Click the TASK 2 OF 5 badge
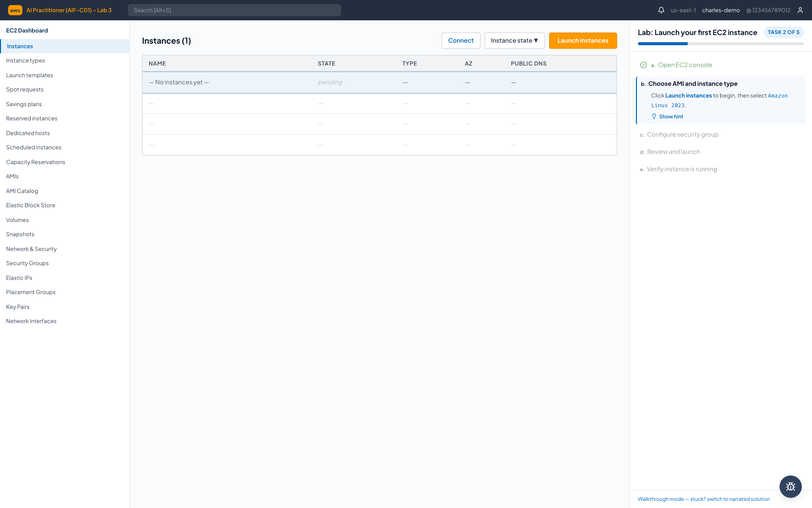 (784, 32)
